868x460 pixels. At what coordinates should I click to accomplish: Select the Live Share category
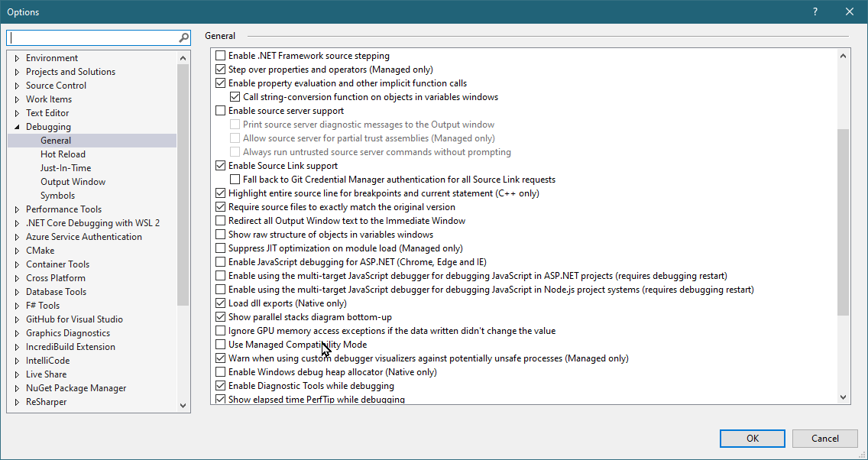pos(46,374)
